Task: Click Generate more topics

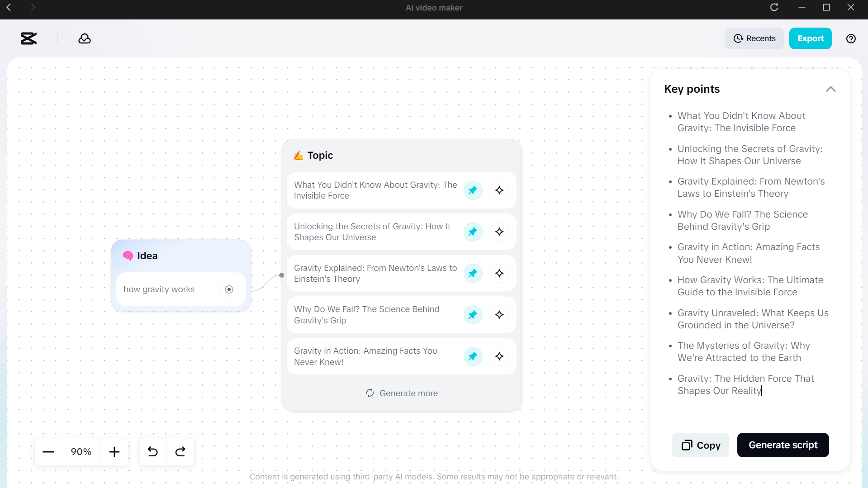Action: pyautogui.click(x=402, y=393)
